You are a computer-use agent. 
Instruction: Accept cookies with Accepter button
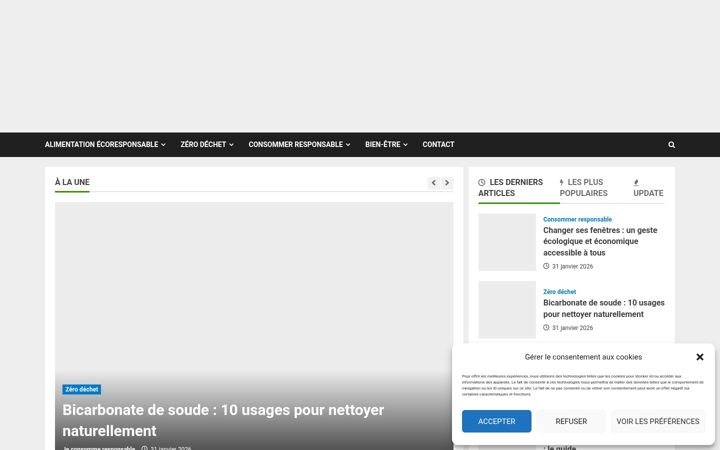pos(496,421)
